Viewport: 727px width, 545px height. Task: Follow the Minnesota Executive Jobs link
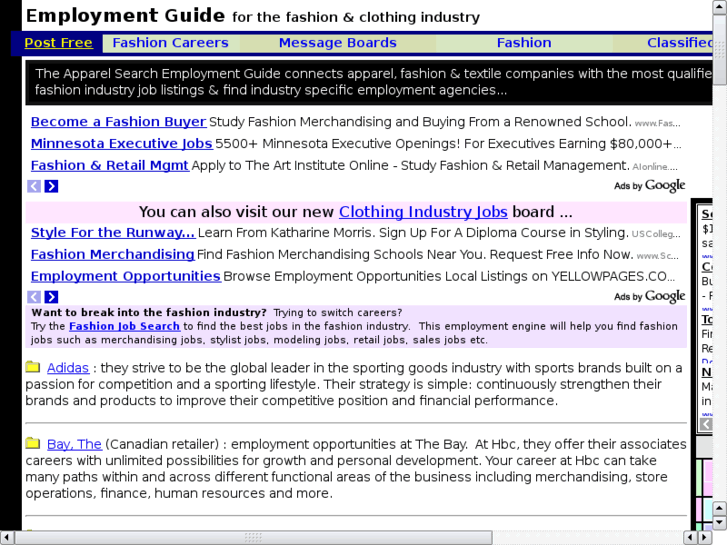pos(122,143)
